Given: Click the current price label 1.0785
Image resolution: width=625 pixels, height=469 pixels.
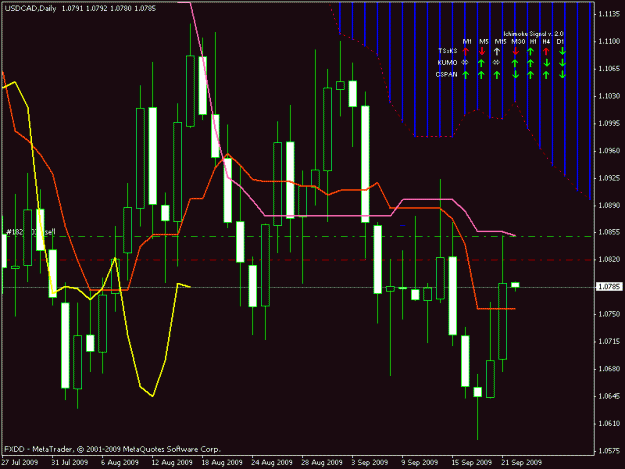Looking at the screenshot, I should point(609,287).
